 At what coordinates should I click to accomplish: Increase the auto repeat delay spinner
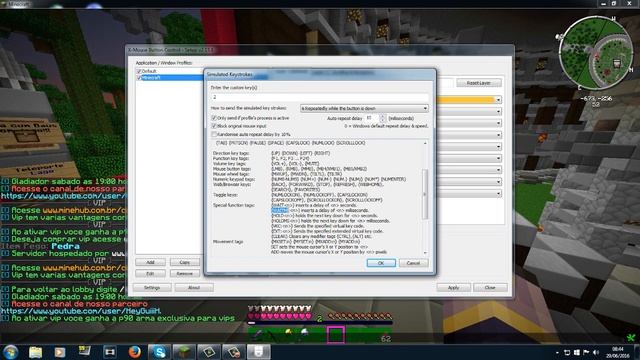[382, 116]
